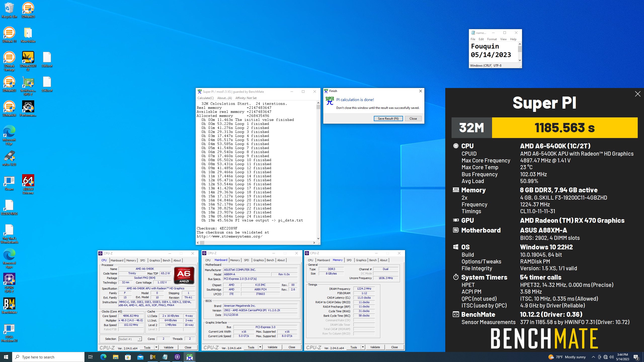The image size is (644, 362).
Task: Select the BenchMate desktop icon
Action: pos(9,306)
